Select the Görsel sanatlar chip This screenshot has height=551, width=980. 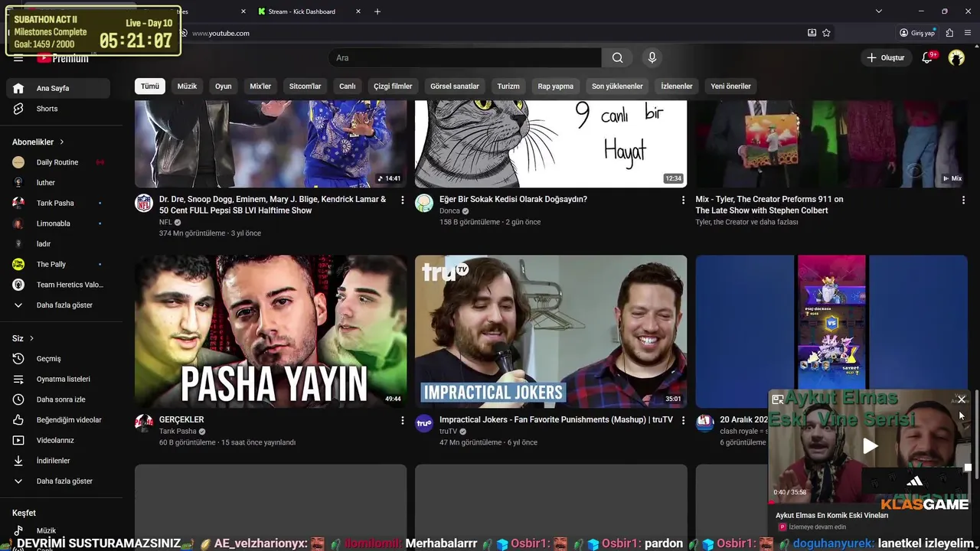point(455,86)
